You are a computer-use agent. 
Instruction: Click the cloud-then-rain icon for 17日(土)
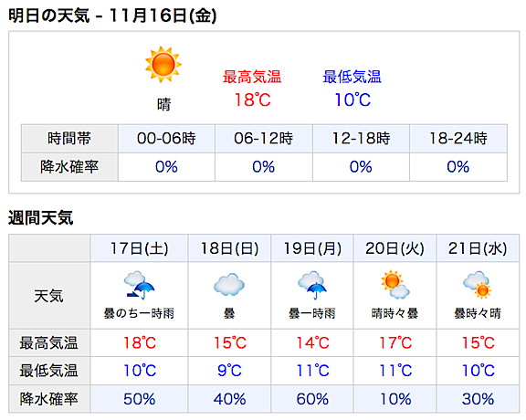[x=139, y=285]
